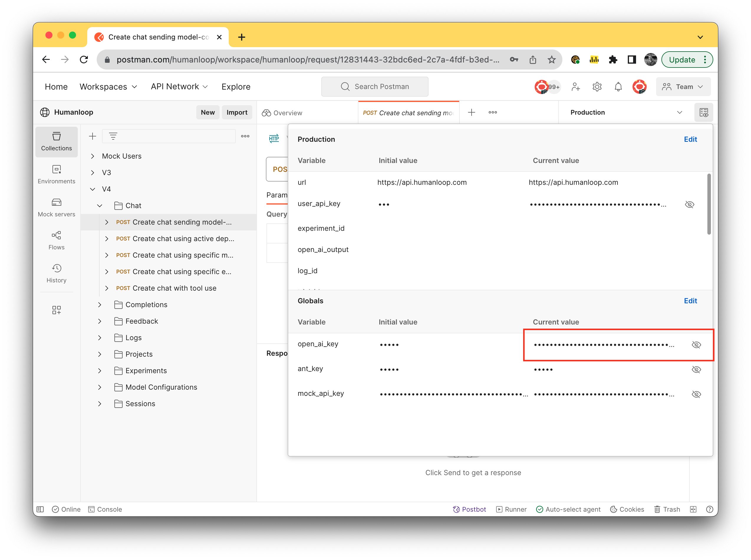Viewport: 751px width, 560px height.
Task: Click the browser share icon
Action: click(532, 60)
